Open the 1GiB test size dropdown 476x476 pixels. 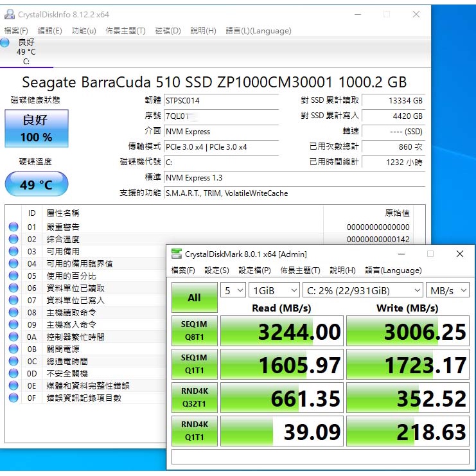(274, 290)
